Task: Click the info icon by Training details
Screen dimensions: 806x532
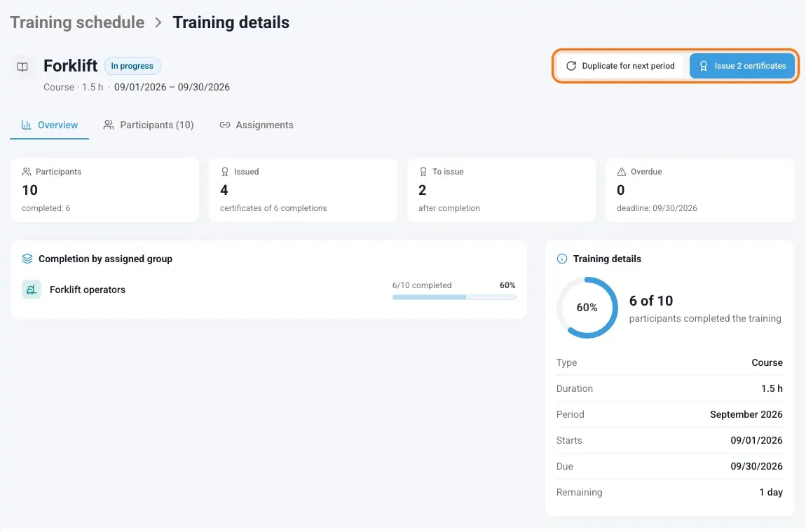Action: [562, 259]
